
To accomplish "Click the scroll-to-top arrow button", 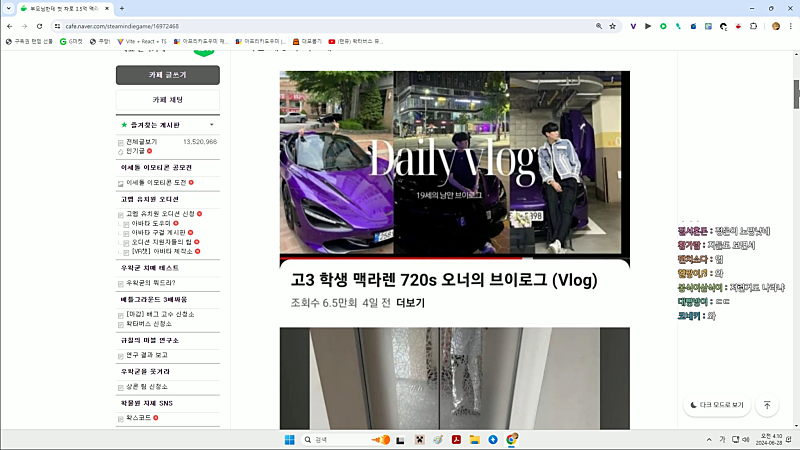I will point(767,405).
